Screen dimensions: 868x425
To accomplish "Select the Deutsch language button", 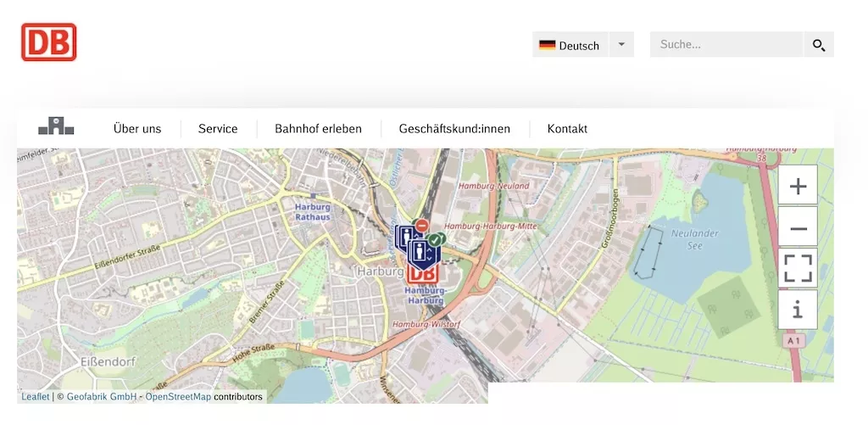I will (570, 45).
